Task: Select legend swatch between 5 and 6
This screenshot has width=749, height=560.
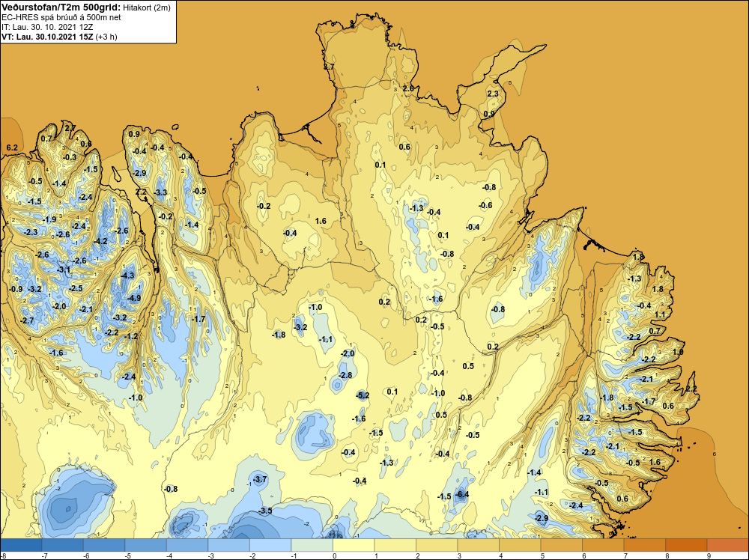Action: (x=561, y=545)
